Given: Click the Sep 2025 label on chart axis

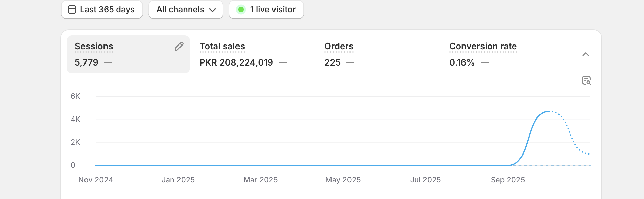Looking at the screenshot, I should (x=508, y=180).
